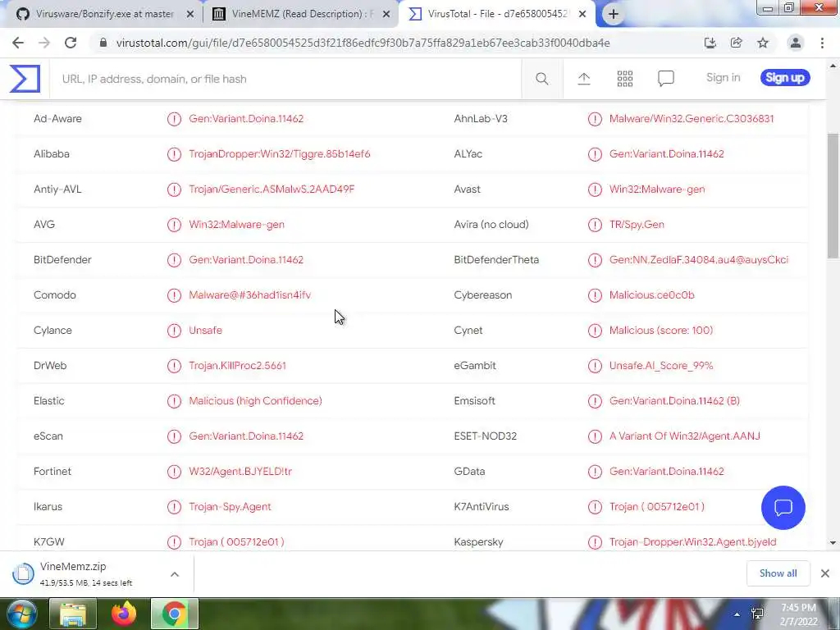Open the blue chat bubble button

[783, 507]
